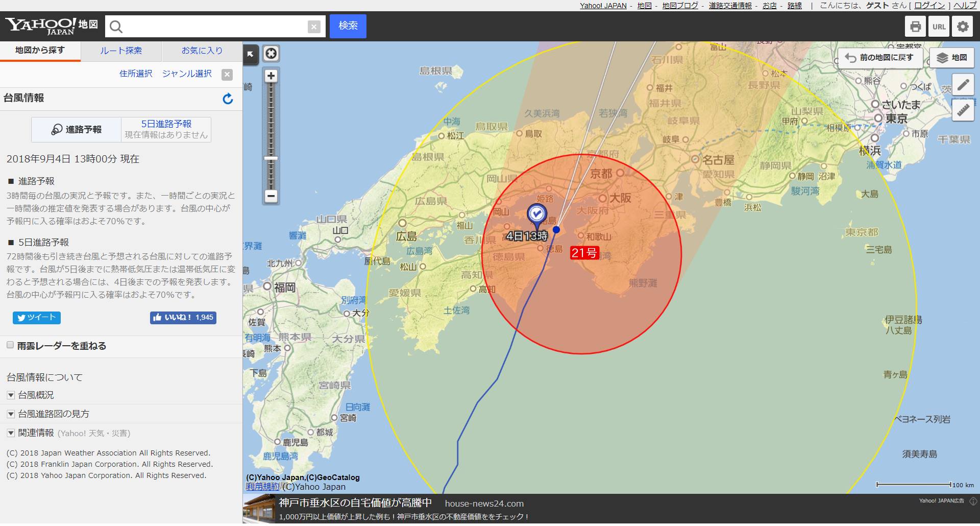Image resolution: width=980 pixels, height=526 pixels.
Task: Select the ruler distance measurement tool
Action: pos(963,110)
